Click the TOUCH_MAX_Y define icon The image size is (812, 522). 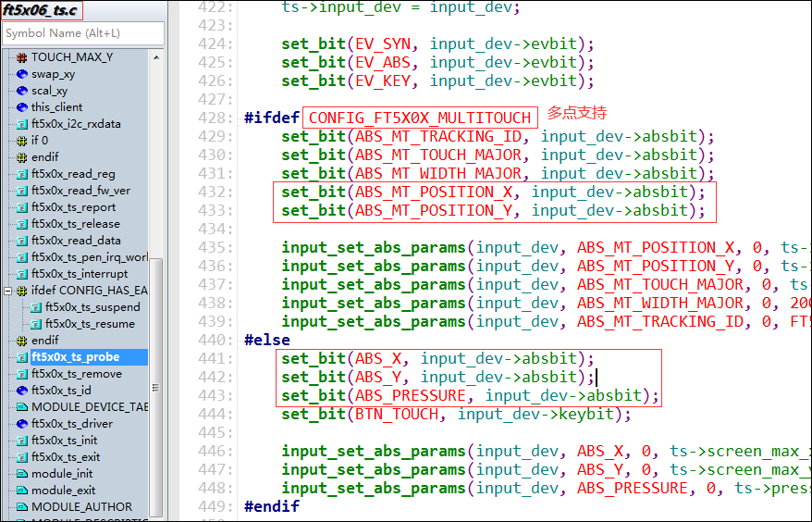[x=22, y=57]
